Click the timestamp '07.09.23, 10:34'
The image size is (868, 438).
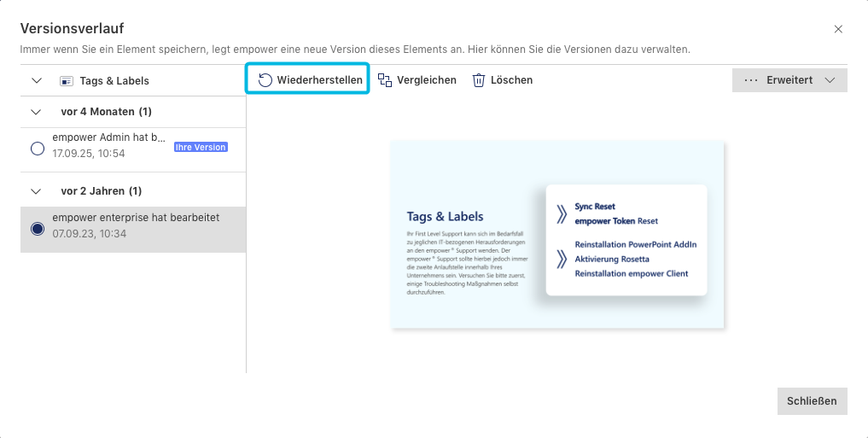[89, 234]
